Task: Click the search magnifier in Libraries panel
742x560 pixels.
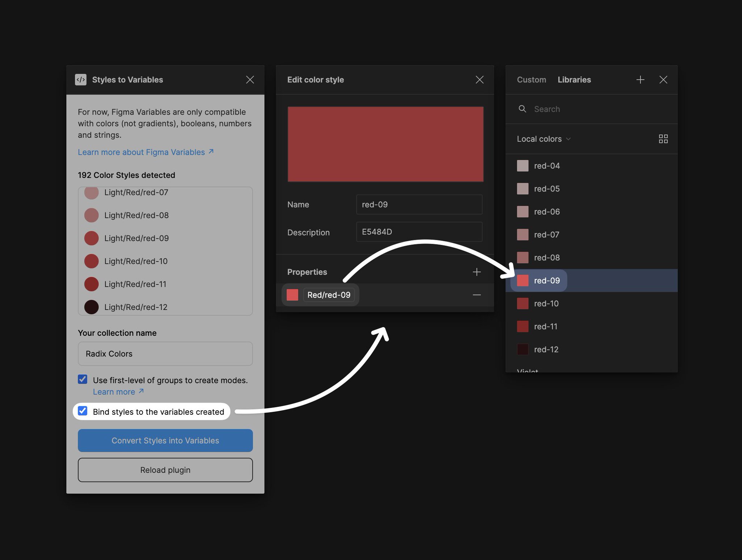Action: point(522,109)
